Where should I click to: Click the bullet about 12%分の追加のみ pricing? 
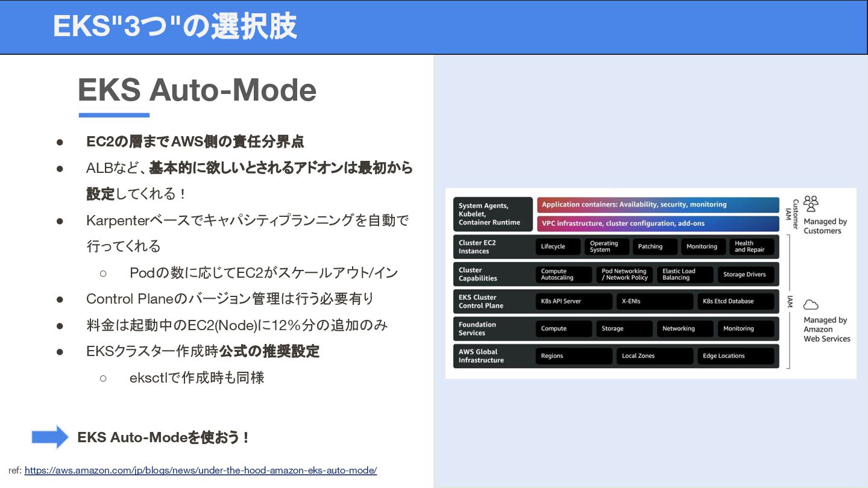pyautogui.click(x=237, y=325)
